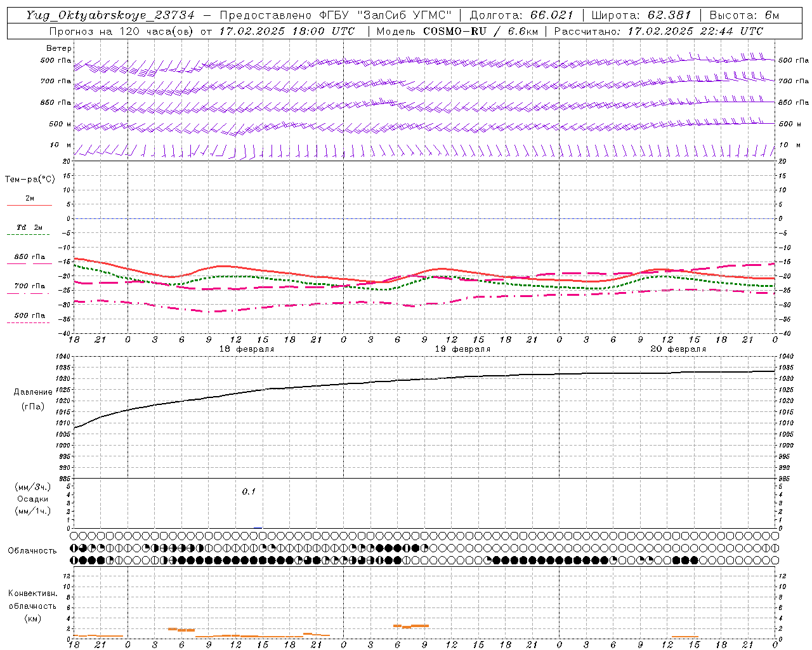Screen dimensions: 812x650
Task: Click the orange convective cloud bar on 19 февраля
Action: point(411,626)
